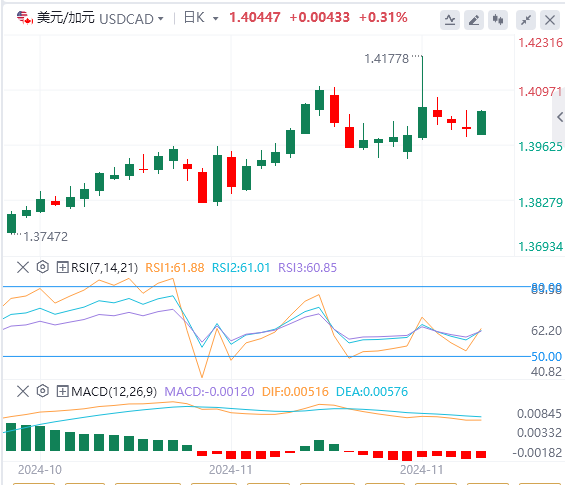Viewport: 565px width, 485px height.
Task: Select the latest green candlestick on chart
Action: (481, 123)
